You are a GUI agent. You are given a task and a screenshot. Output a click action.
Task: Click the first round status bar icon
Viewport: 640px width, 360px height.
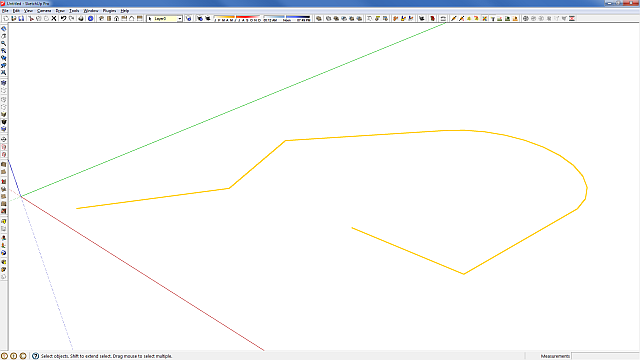tap(4, 356)
